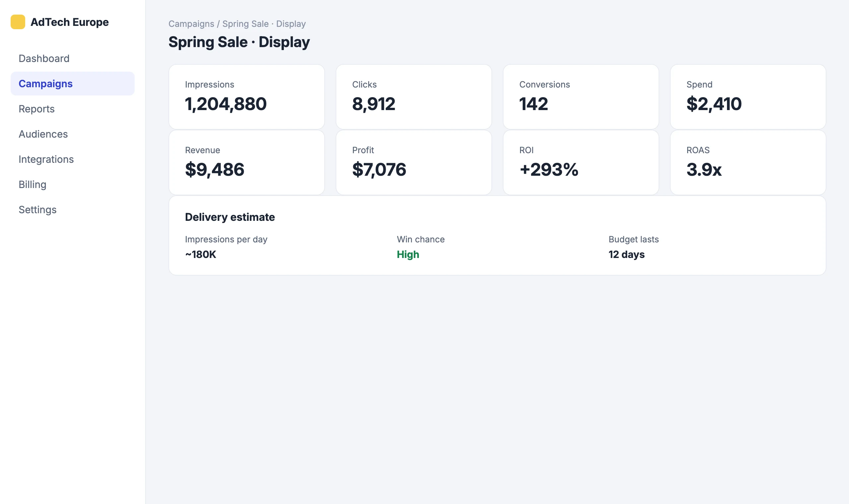Click the ROAS value 3.9x
849x504 pixels.
[704, 169]
